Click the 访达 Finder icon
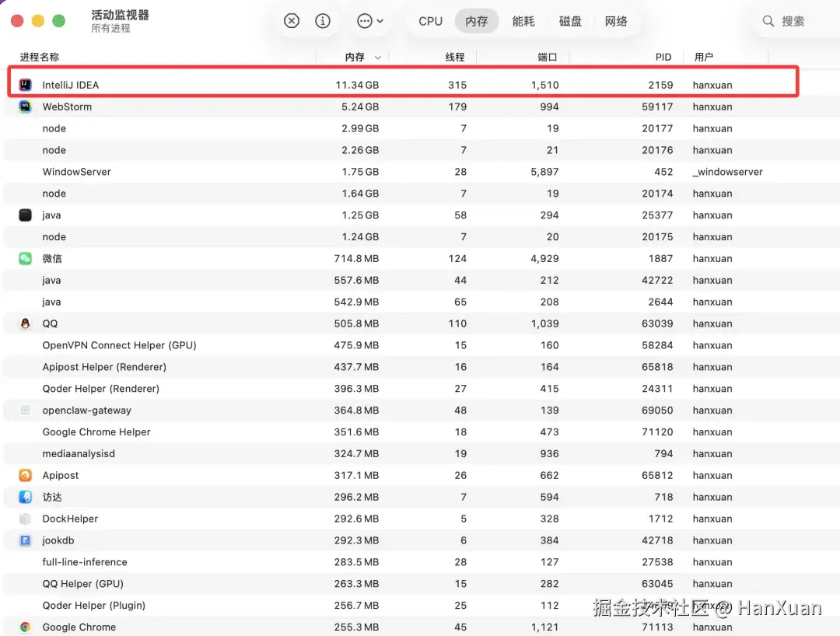Image resolution: width=840 pixels, height=636 pixels. [25, 497]
